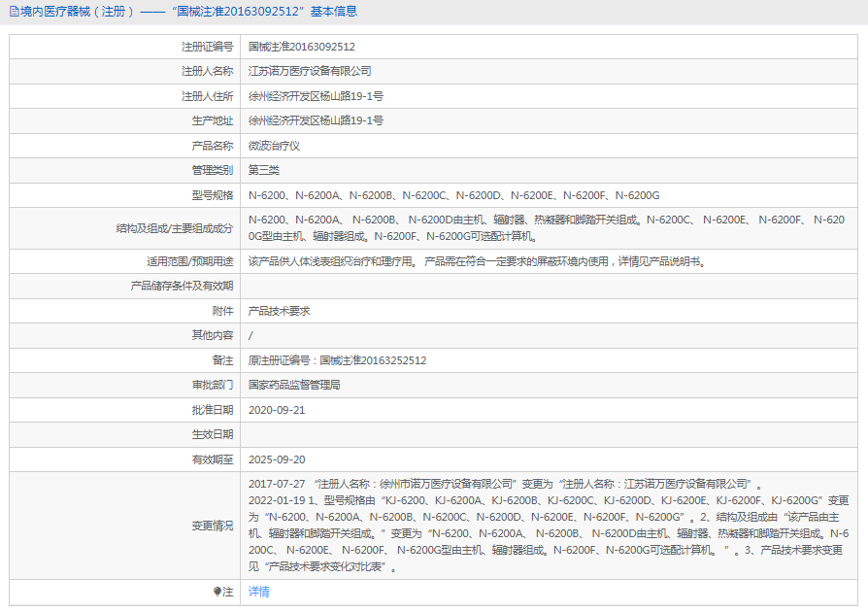Click the document icon before the page title
868x612 pixels.
click(15, 12)
